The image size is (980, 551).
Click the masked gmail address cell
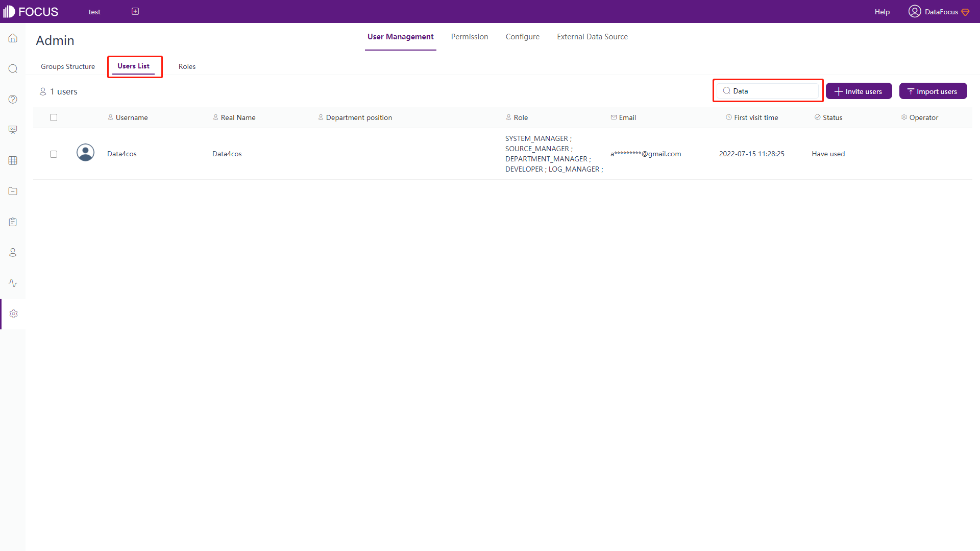pos(646,154)
